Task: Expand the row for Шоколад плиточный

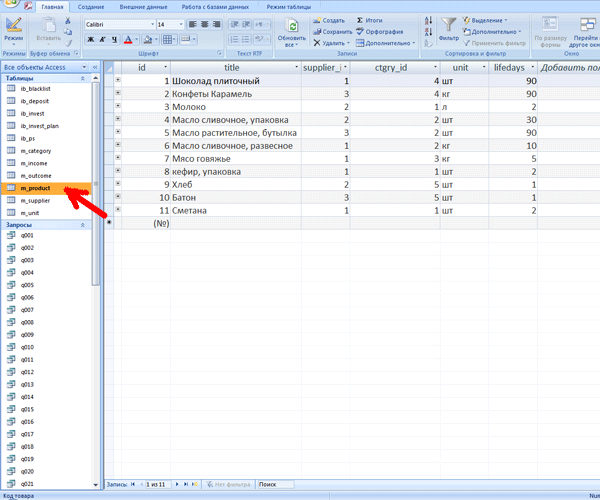Action: [118, 80]
